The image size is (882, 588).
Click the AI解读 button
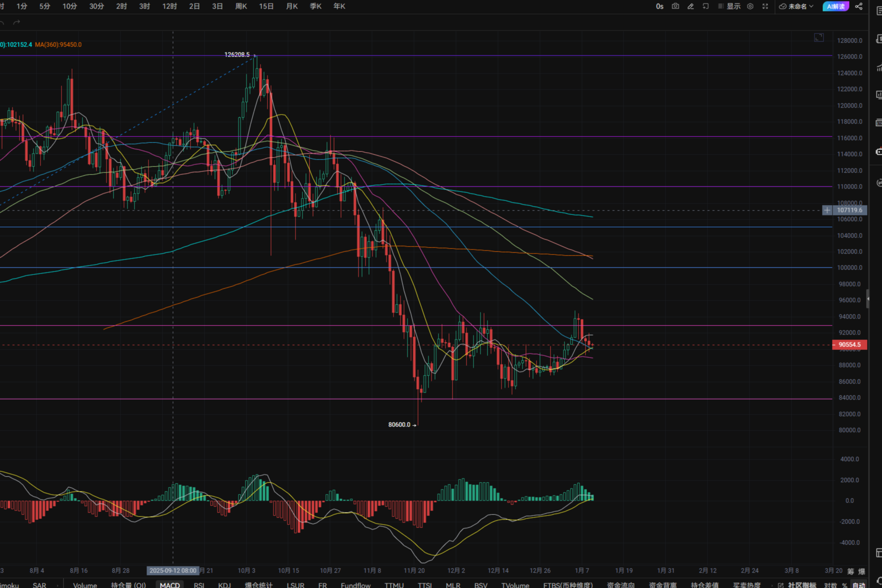(835, 6)
